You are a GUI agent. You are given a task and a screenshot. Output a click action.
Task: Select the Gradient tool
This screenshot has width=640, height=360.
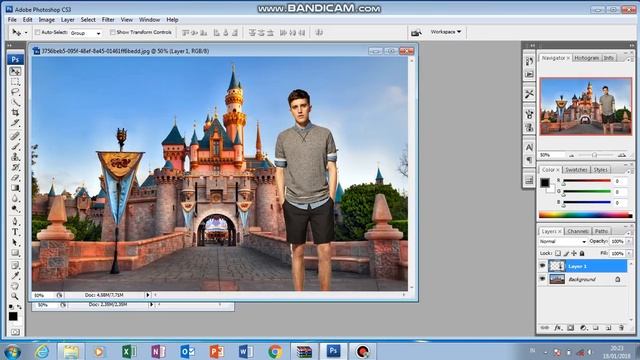15,188
